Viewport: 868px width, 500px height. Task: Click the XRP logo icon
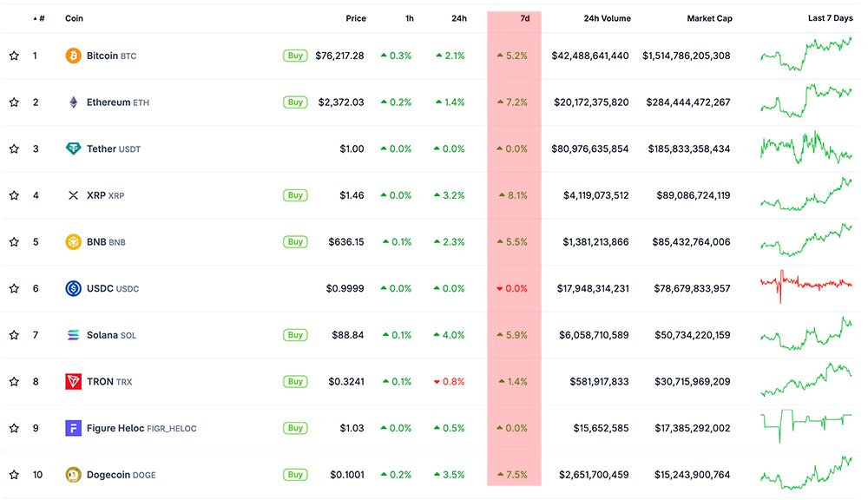74,195
